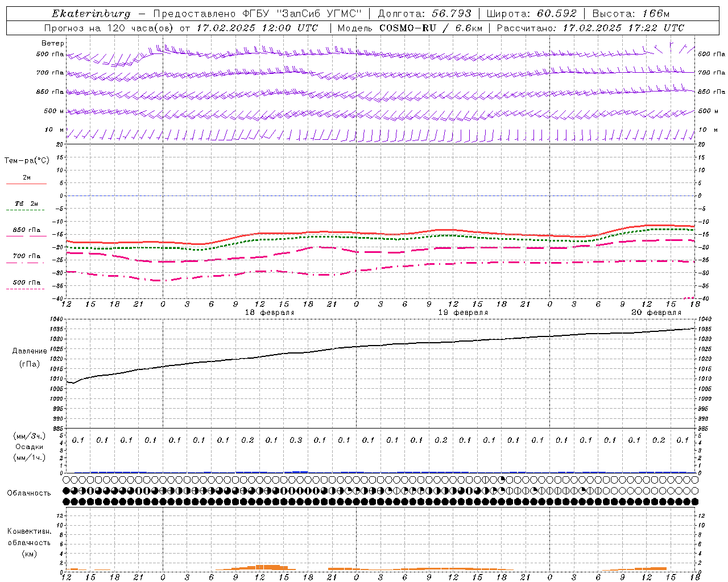Screen dimensions: 728x582
Task: Click the "Прогноз на 120 часа(ов)" forecast text
Action: pos(109,28)
